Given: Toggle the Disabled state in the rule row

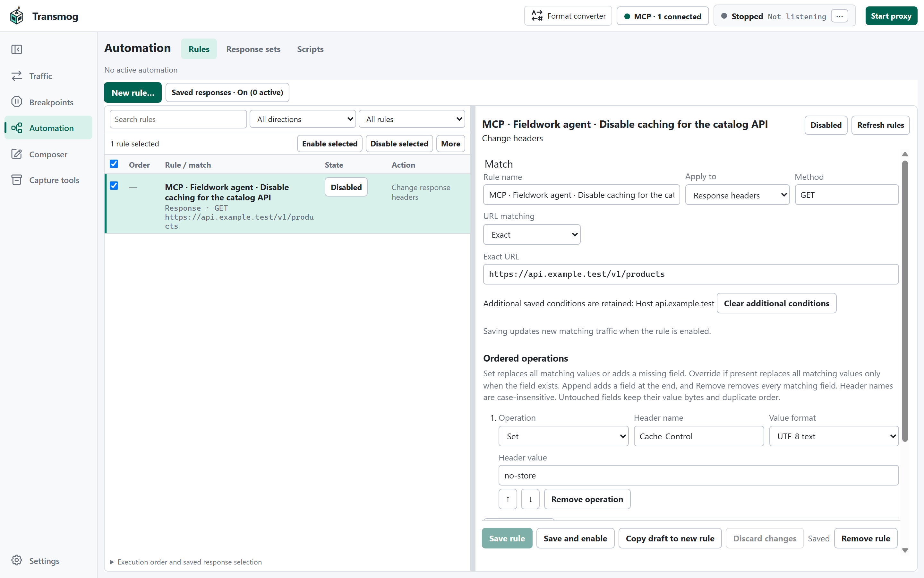Looking at the screenshot, I should point(346,187).
